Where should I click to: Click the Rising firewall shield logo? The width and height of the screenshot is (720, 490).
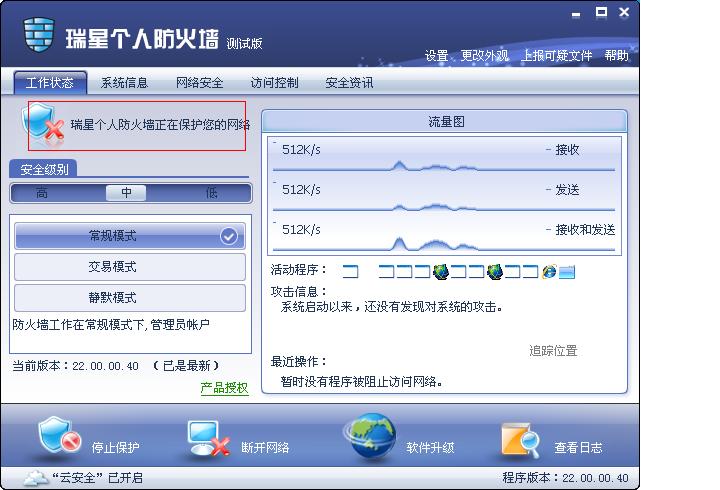click(39, 35)
